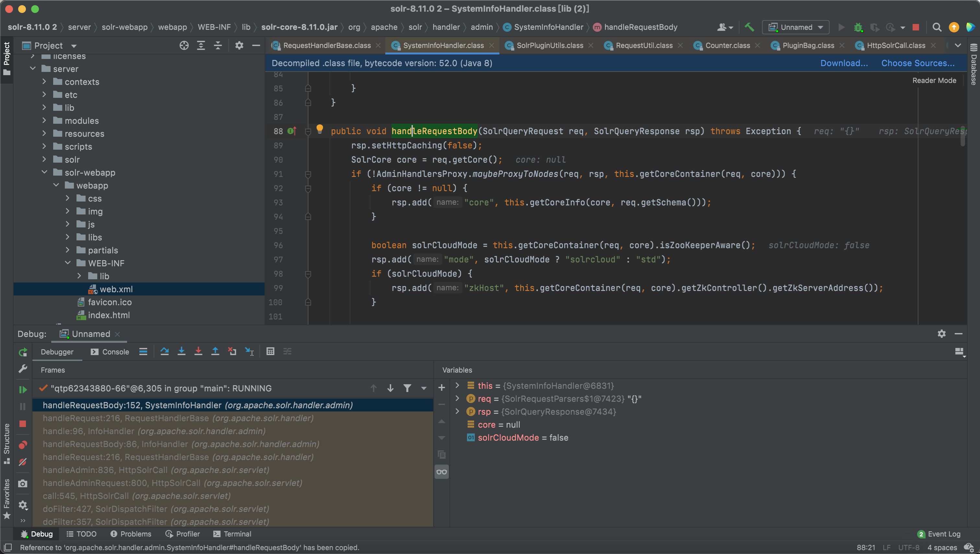Click the line 88 override gutter marker
This screenshot has width=980, height=554.
click(x=292, y=131)
